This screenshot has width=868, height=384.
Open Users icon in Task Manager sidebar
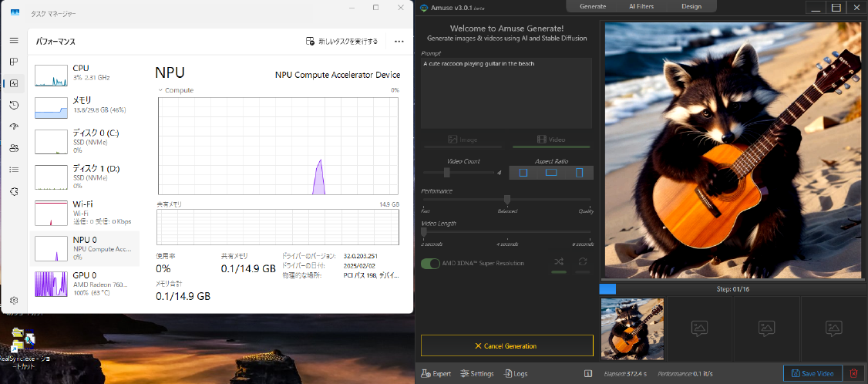pos(14,149)
